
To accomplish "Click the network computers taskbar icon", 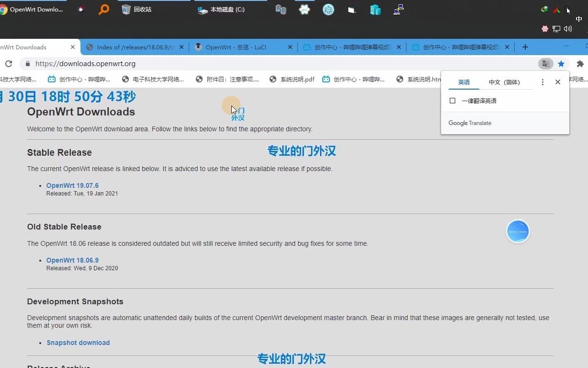I will click(398, 9).
